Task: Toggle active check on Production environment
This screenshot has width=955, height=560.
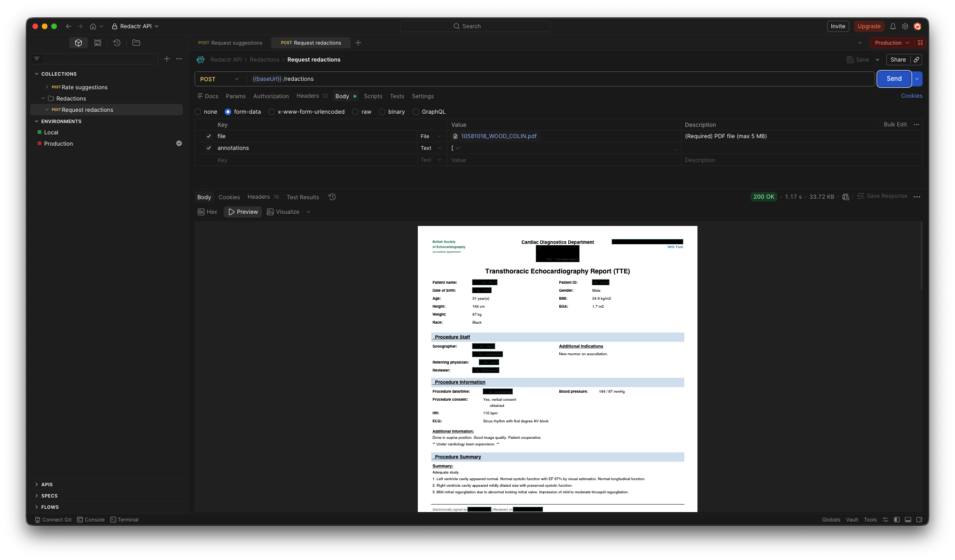Action: (x=179, y=143)
